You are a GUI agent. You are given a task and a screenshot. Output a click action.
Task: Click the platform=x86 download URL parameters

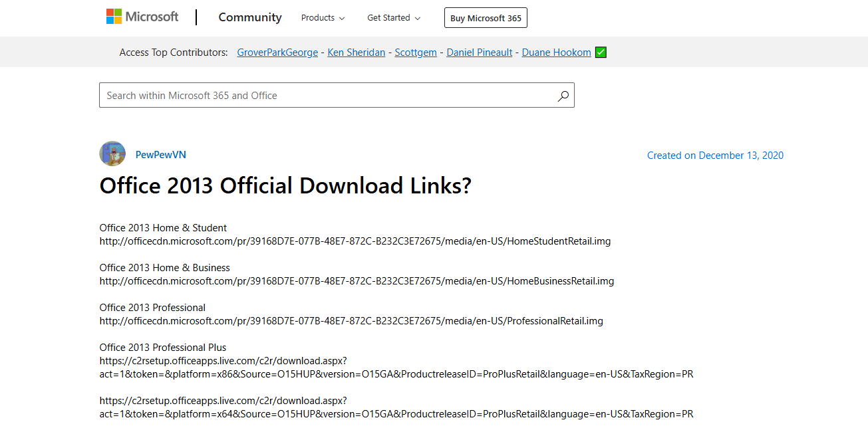pos(396,374)
